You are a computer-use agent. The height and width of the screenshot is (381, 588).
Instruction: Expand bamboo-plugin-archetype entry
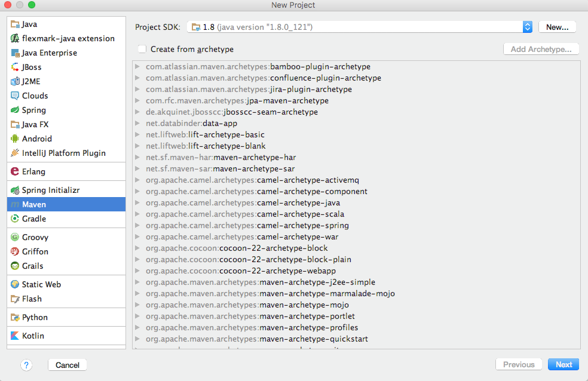(x=137, y=67)
